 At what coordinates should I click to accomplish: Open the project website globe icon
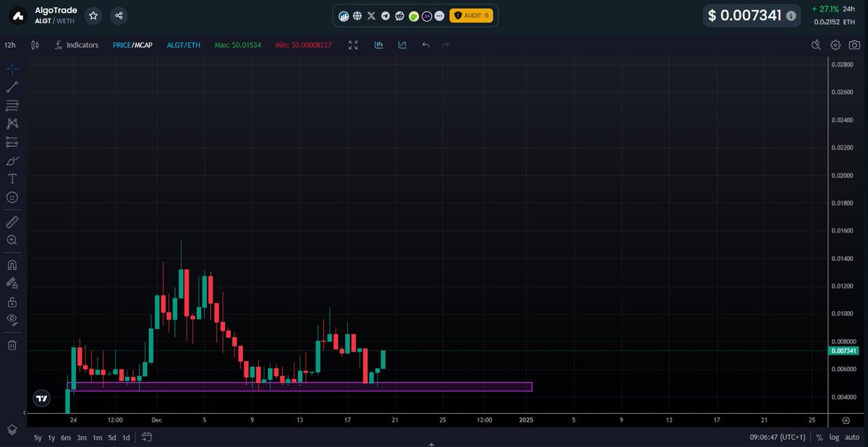coord(357,15)
